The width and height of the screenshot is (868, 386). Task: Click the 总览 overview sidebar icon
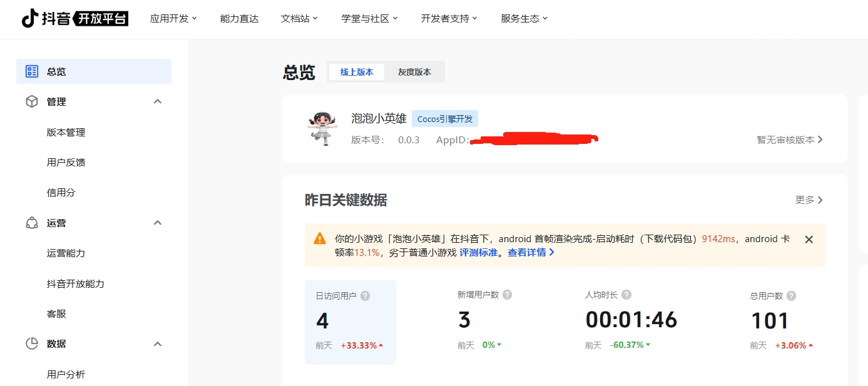click(x=32, y=71)
